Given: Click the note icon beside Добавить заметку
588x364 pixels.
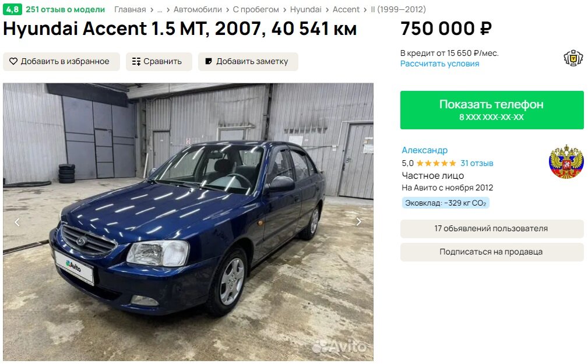Looking at the screenshot, I should [209, 61].
